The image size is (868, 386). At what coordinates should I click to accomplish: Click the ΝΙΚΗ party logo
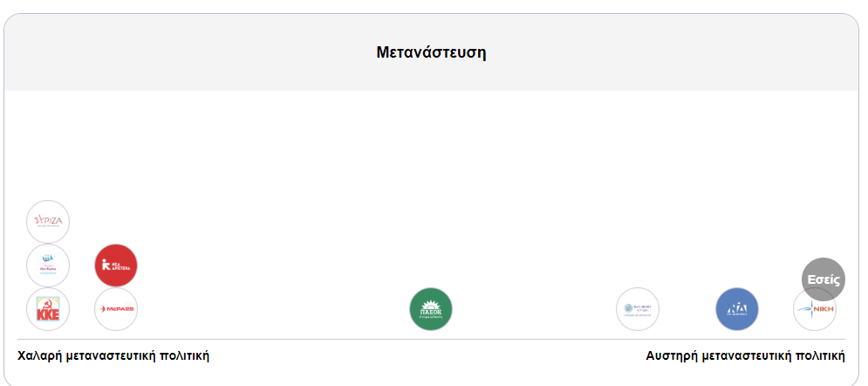pos(814,309)
